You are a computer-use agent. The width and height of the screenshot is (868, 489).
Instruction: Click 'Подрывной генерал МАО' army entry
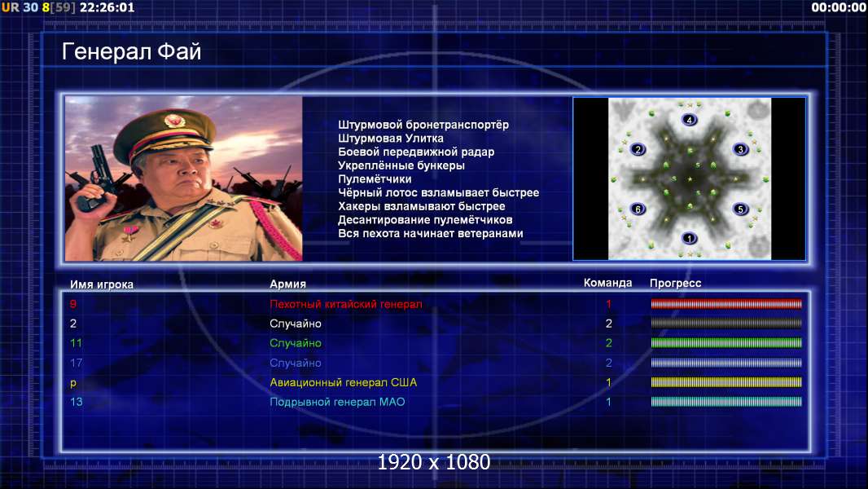(x=337, y=402)
